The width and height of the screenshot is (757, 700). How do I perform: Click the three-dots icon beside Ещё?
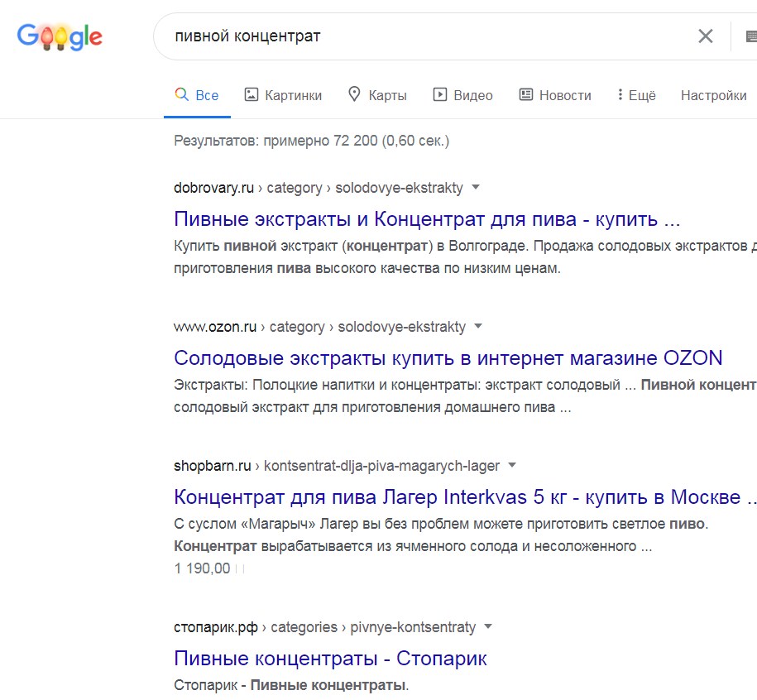coord(620,94)
